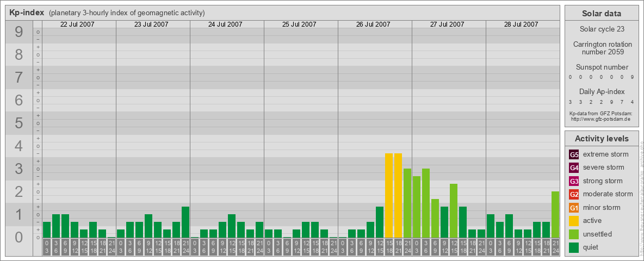This screenshot has width=644, height=261.
Task: Click light green bar for 28 Jul 21-24
Action: (x=555, y=215)
